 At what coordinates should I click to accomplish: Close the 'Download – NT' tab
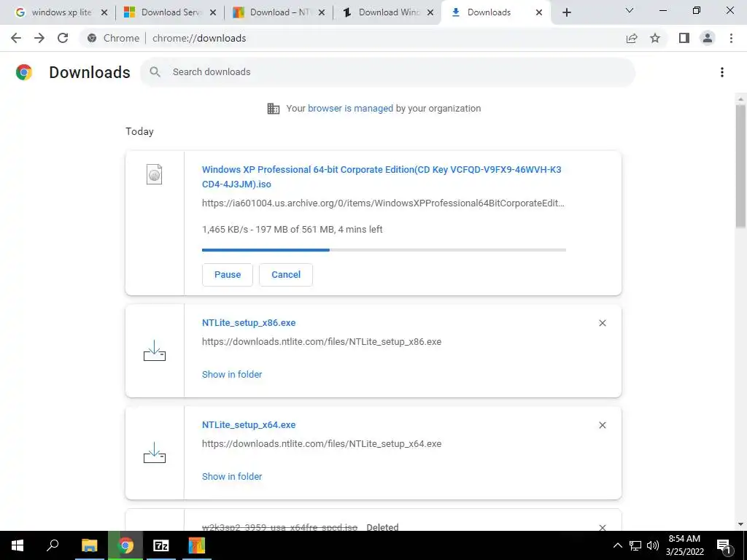322,12
